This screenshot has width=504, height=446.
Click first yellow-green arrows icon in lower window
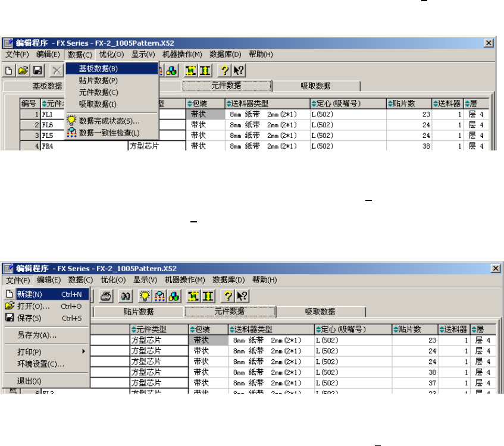click(193, 296)
